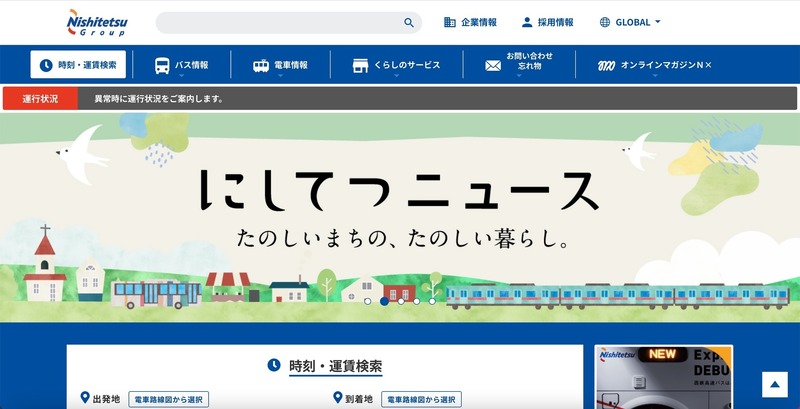Click the train icon in navigation
This screenshot has width=800, height=409.
pos(260,66)
